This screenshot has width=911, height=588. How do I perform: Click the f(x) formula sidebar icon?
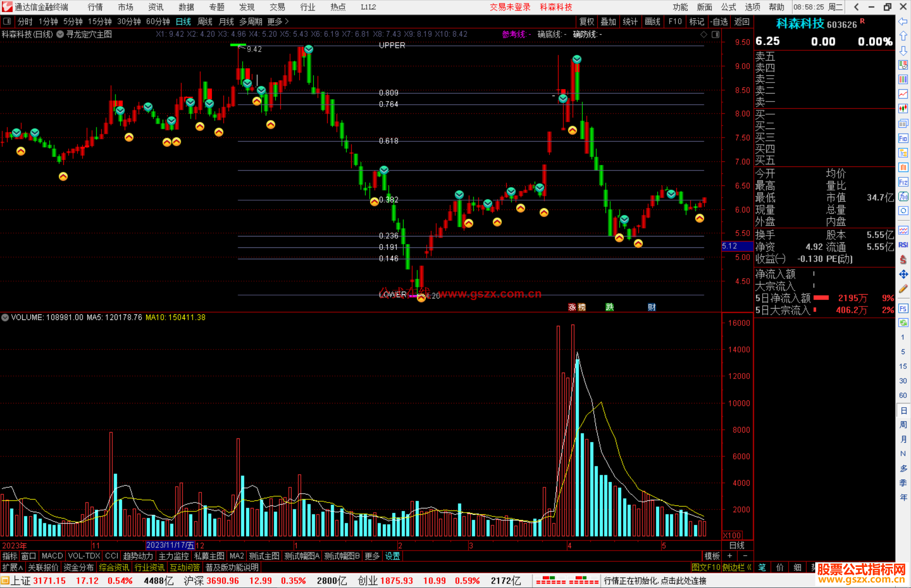(903, 197)
